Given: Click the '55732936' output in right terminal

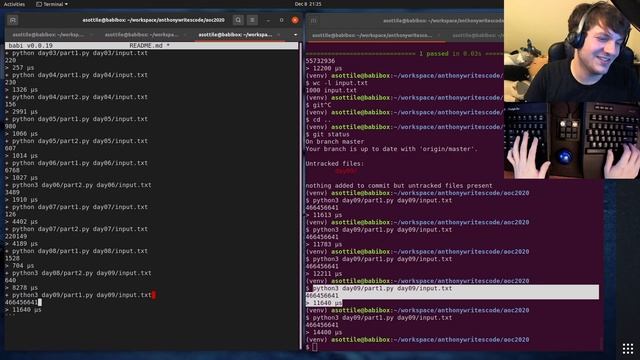Looking at the screenshot, I should click(320, 61).
